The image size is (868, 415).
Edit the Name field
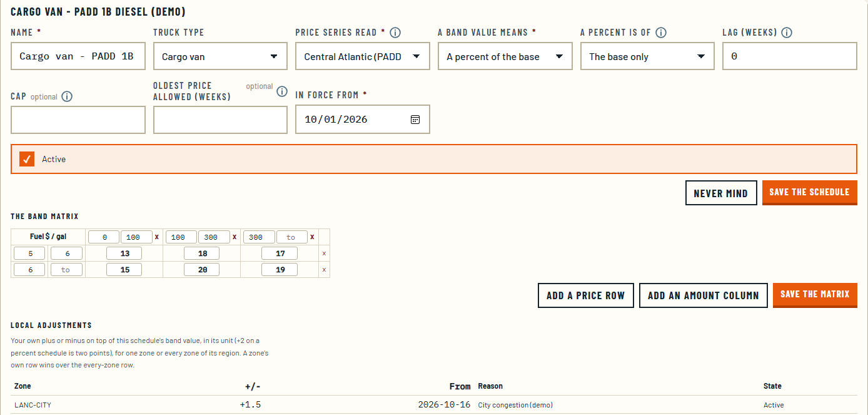pyautogui.click(x=78, y=56)
